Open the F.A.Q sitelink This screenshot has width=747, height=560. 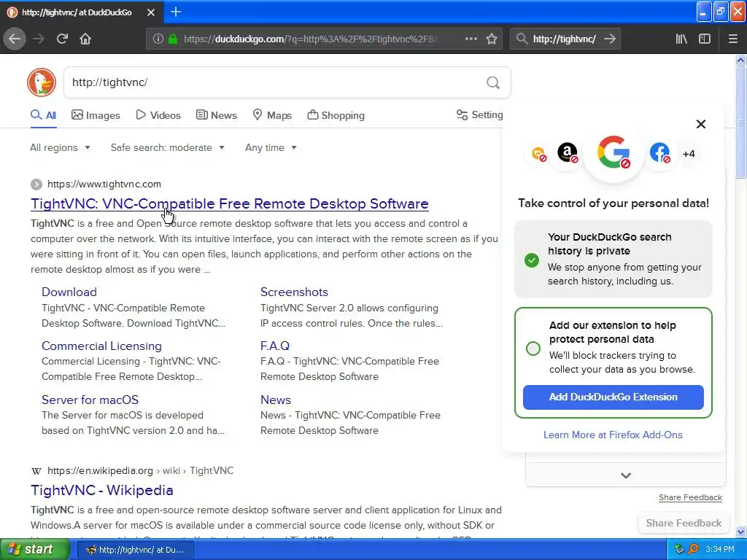tap(275, 346)
